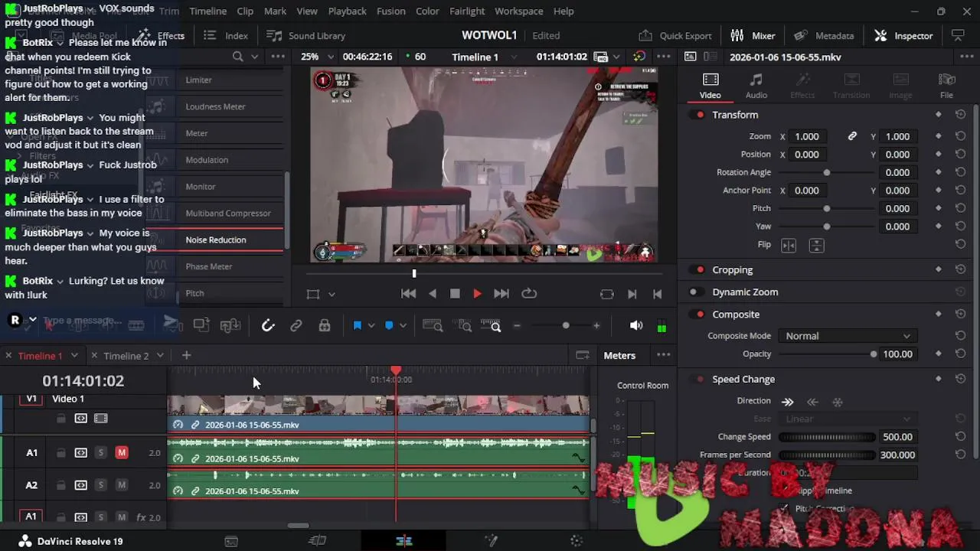This screenshot has height=551, width=980.
Task: Add a blue flag to the clip
Action: tap(357, 325)
